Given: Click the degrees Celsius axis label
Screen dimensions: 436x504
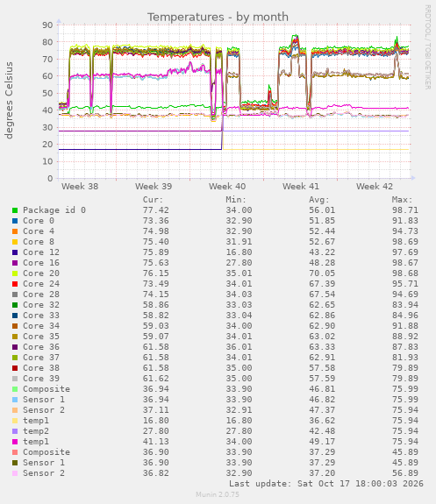Looking at the screenshot, I should click(9, 100).
